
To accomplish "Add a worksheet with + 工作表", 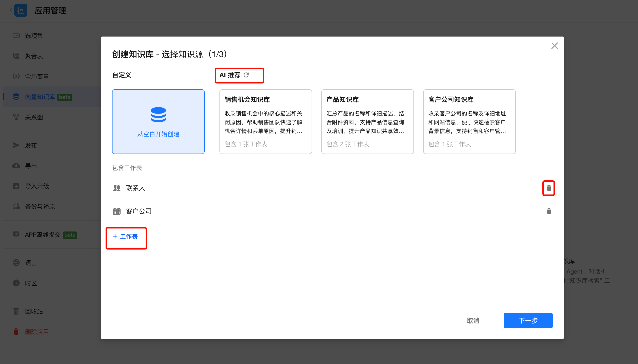I will coord(125,237).
